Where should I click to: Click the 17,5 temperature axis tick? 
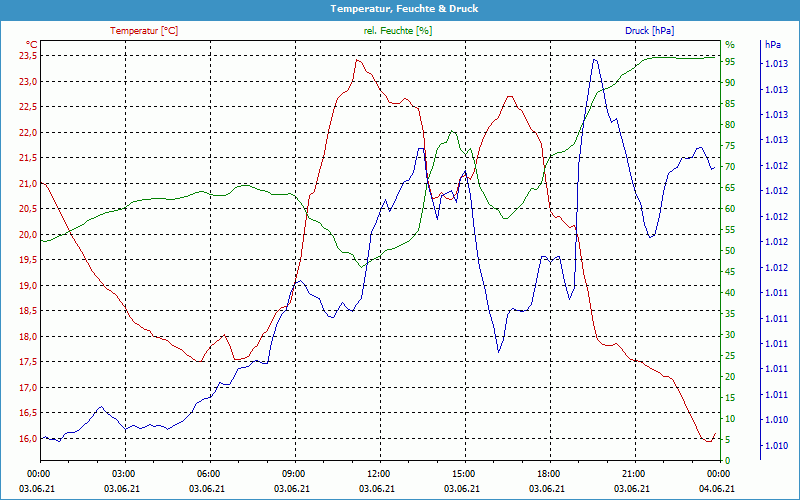pyautogui.click(x=28, y=362)
